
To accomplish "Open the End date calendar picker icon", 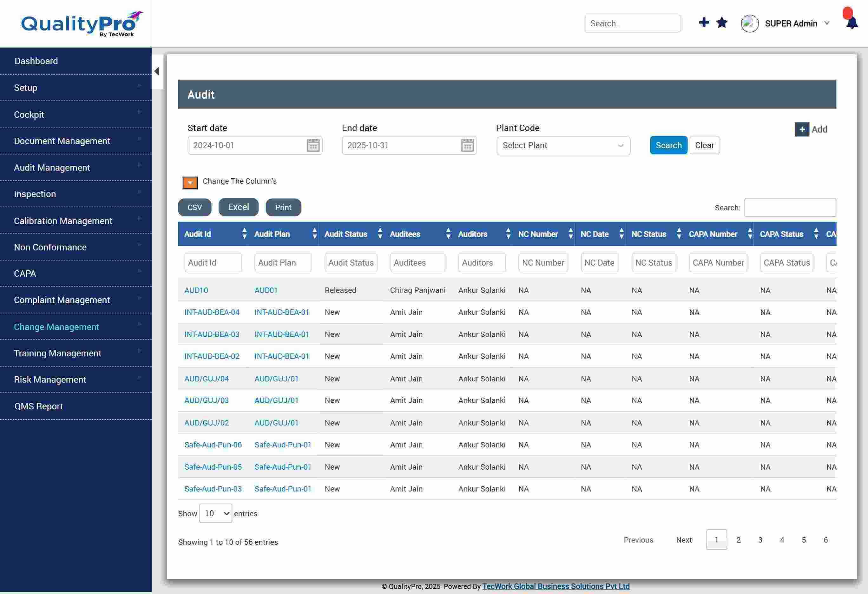I will (x=467, y=145).
